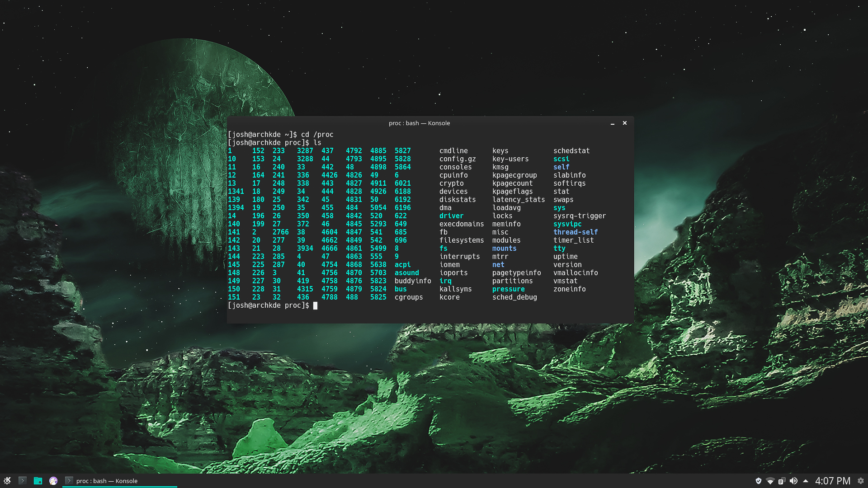Click the terminal cursor at the last prompt
868x488 pixels.
(315, 305)
